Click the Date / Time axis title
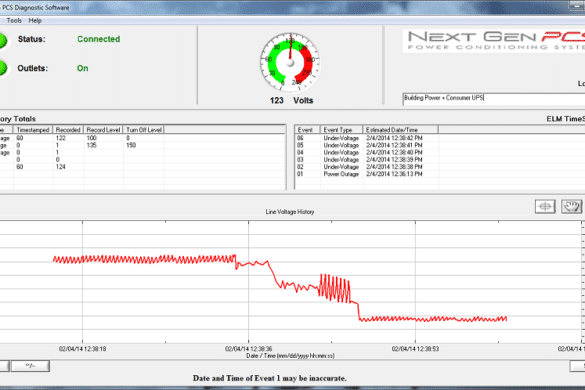Screen dimensions: 585x390 pos(290,356)
